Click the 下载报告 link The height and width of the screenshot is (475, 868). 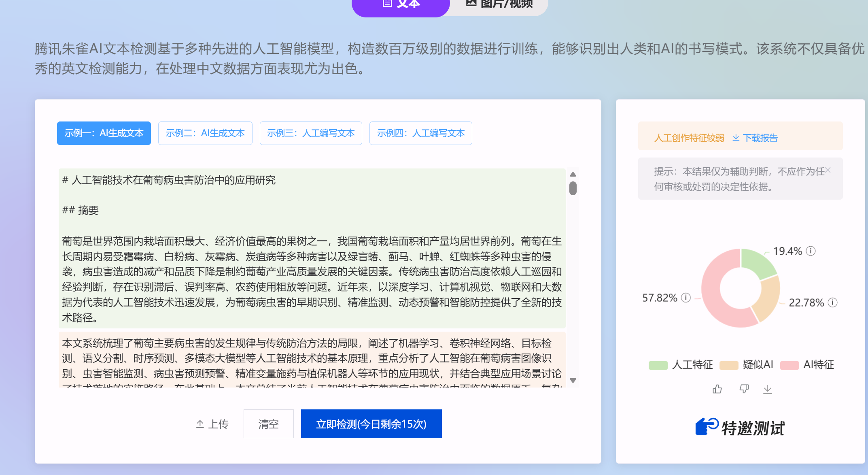(x=760, y=138)
